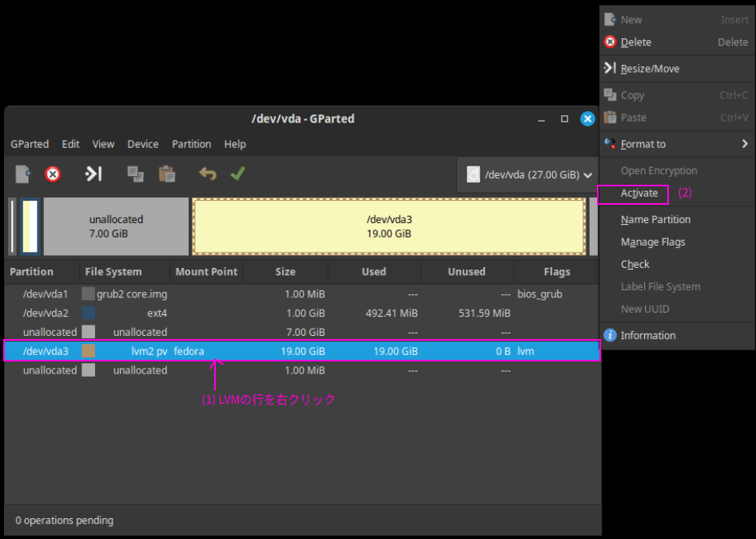The image size is (756, 539).
Task: Click the Resize/Move toolbar icon
Action: point(94,174)
